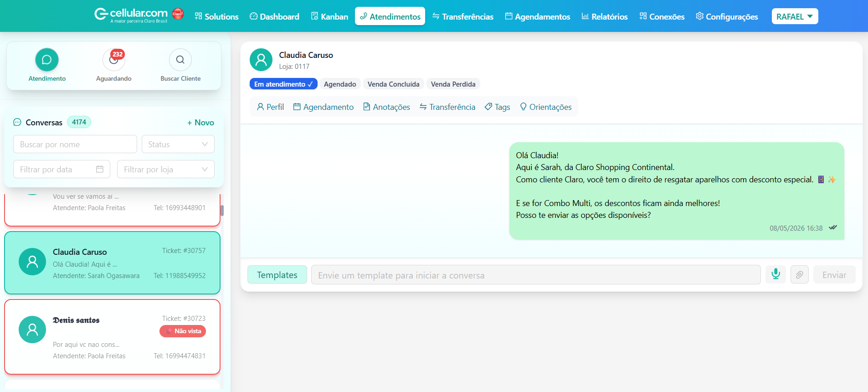Open the Orientações tab
The image size is (868, 392).
[546, 107]
